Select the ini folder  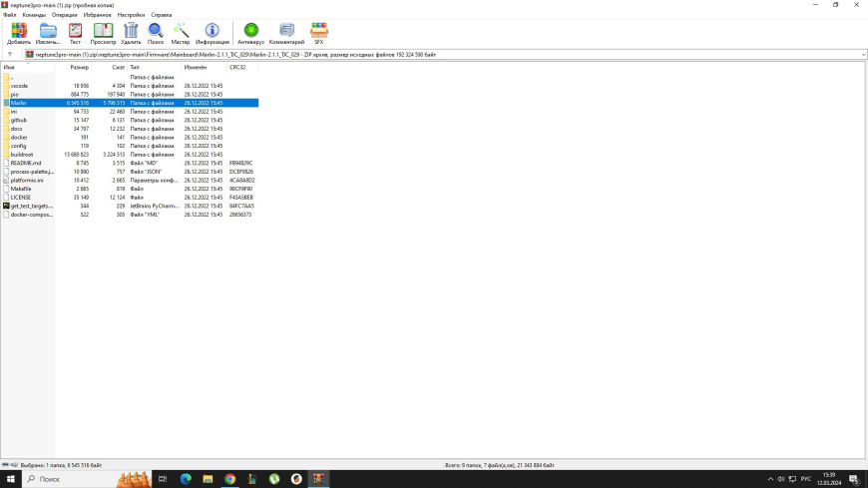(x=13, y=112)
